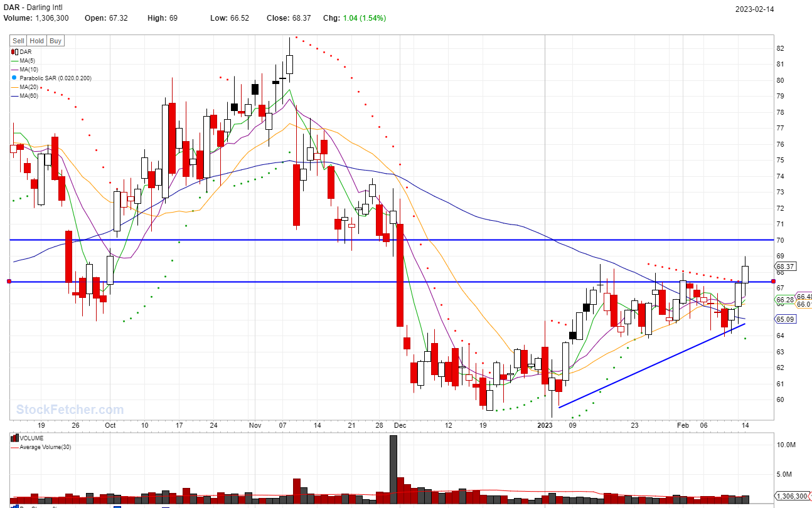The image size is (812, 508).
Task: Click the 70 price axis label
Action: [781, 240]
